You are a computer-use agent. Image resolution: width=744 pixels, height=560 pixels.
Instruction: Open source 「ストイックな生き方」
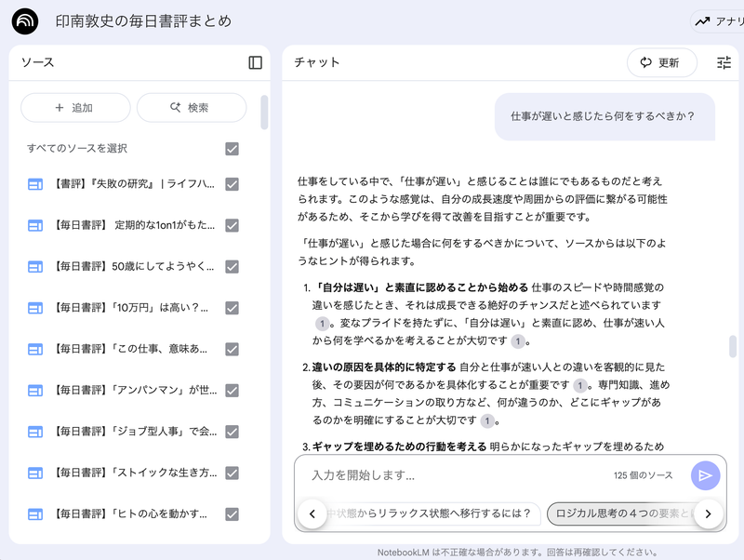click(130, 473)
